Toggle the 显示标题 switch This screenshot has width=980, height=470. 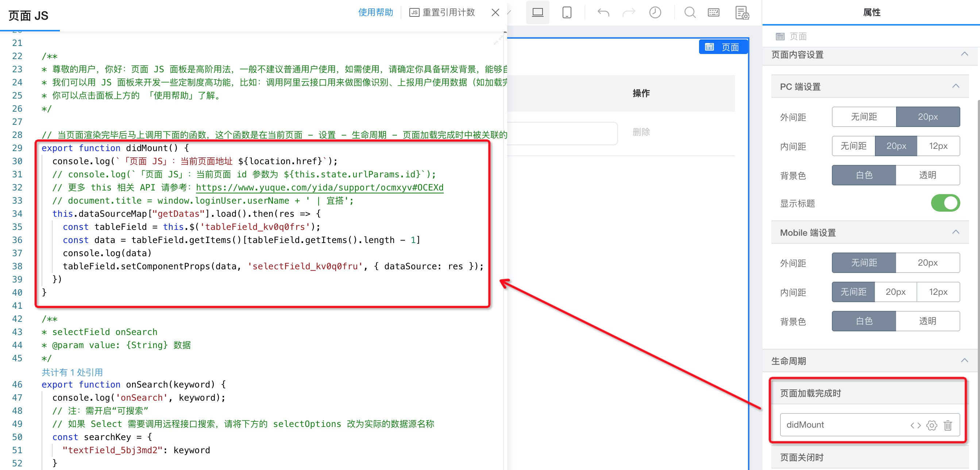(x=945, y=203)
